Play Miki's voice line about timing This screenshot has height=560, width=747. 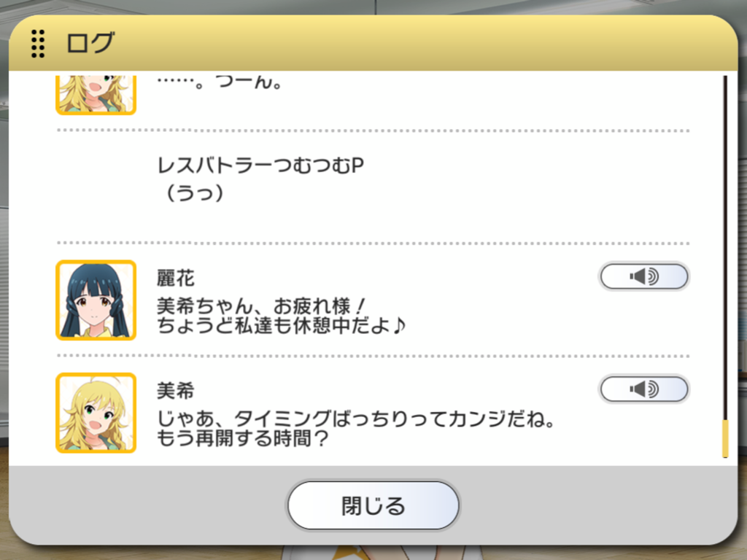point(643,389)
